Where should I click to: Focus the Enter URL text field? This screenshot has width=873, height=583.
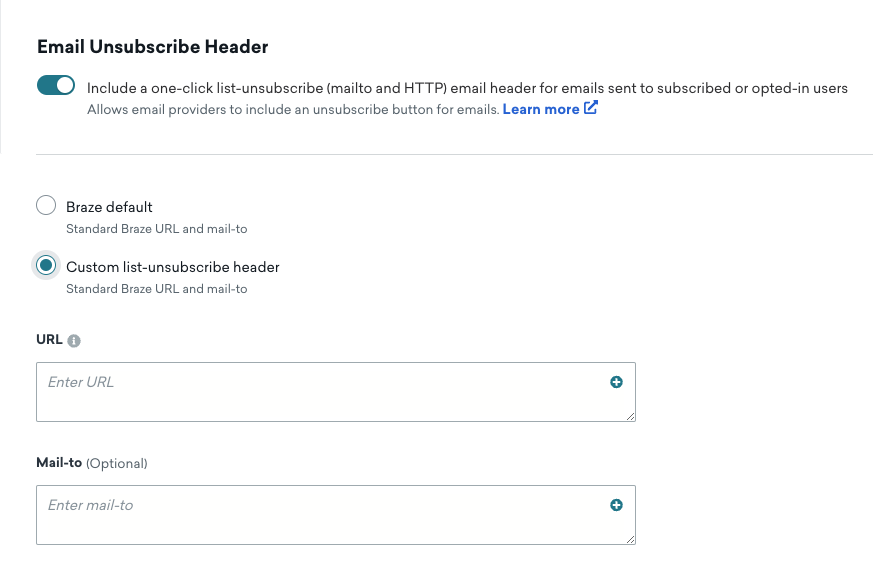coord(336,392)
